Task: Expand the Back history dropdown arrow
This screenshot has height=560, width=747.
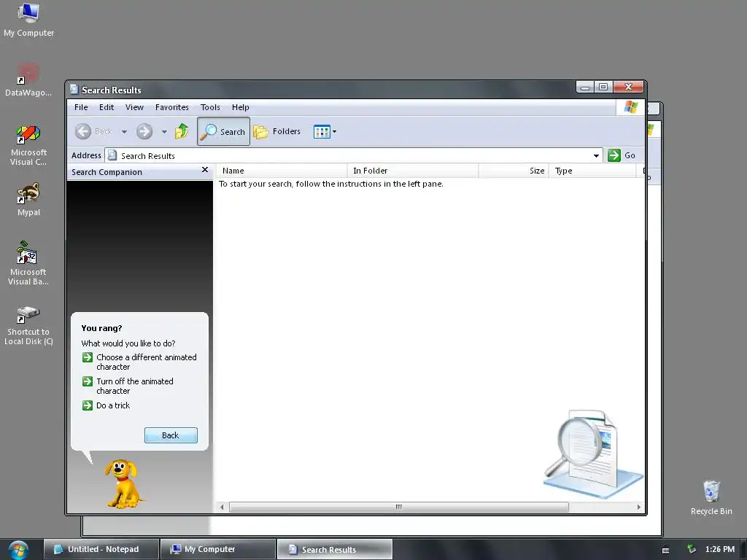Action: (x=124, y=132)
